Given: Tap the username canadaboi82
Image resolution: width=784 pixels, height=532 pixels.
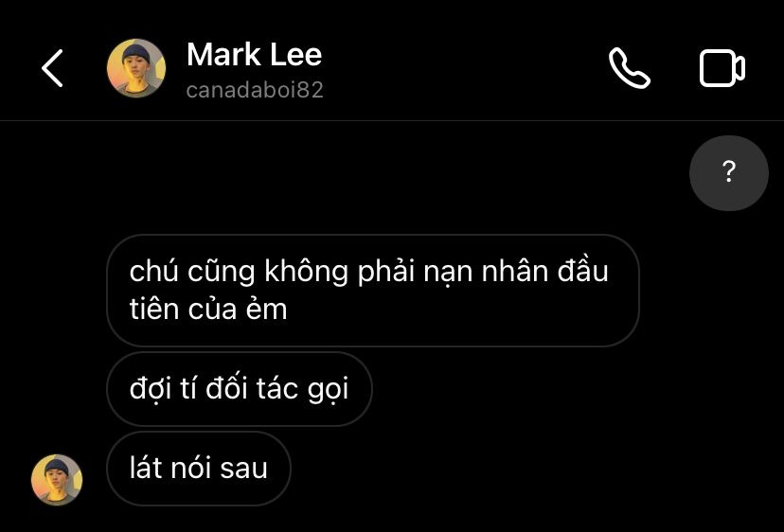Looking at the screenshot, I should click(255, 90).
